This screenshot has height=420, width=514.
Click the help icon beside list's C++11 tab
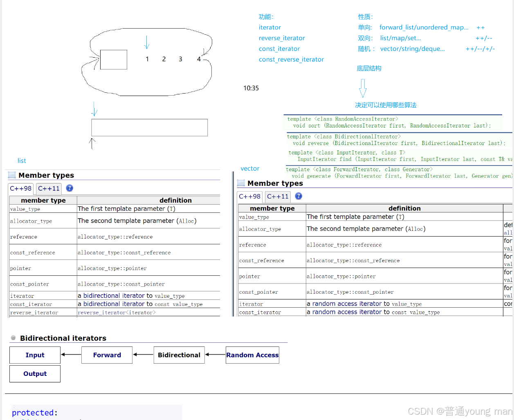[x=70, y=188]
